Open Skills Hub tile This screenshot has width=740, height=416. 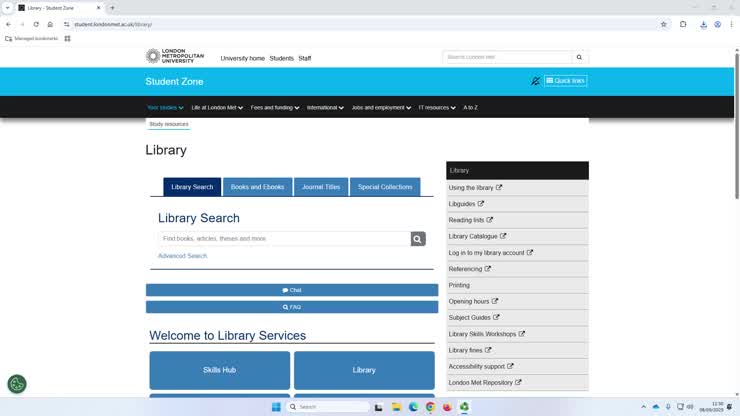[x=219, y=370]
